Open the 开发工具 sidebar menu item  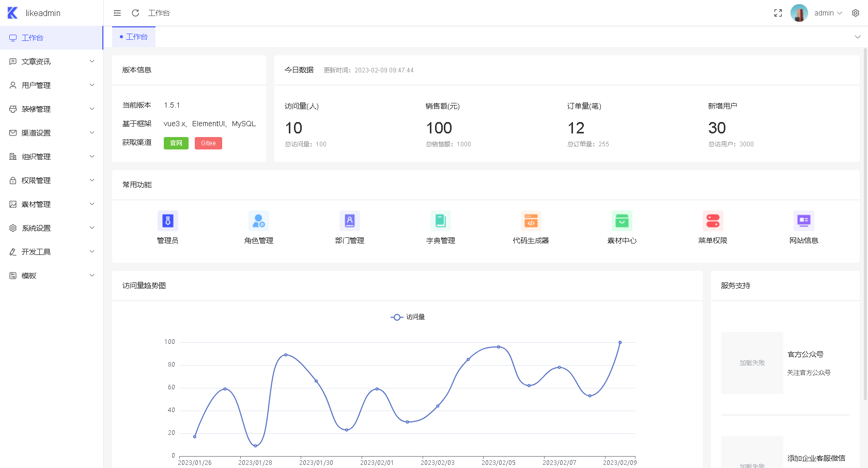click(52, 252)
